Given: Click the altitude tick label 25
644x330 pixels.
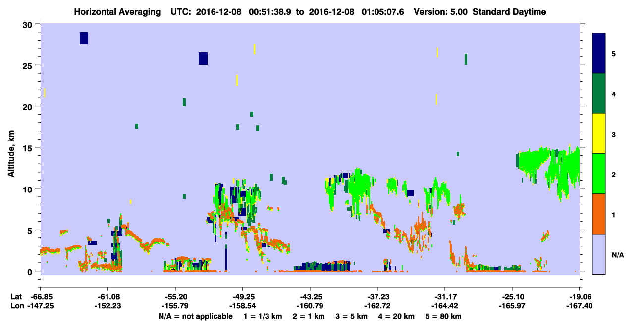Looking at the screenshot, I should 28,65.
